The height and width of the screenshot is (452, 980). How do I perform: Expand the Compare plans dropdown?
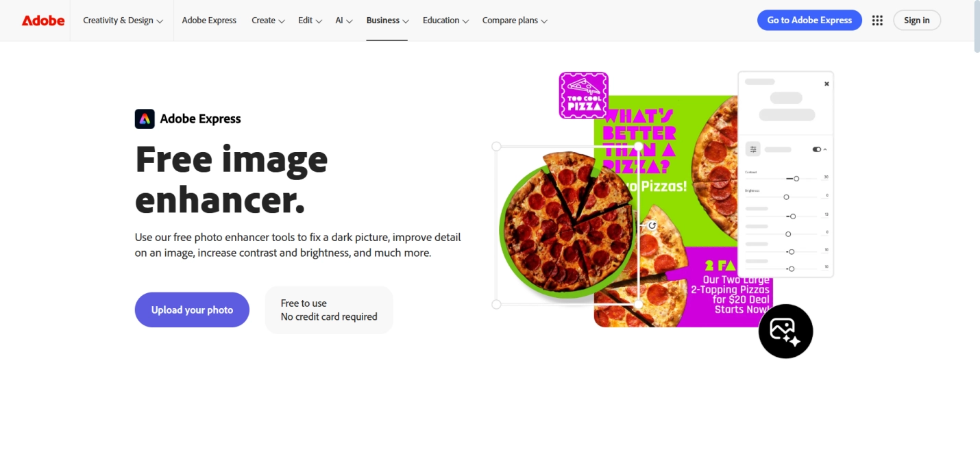[x=515, y=21]
